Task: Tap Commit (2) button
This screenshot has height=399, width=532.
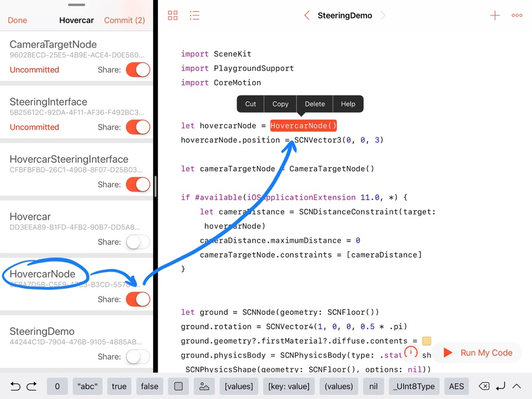Action: (124, 20)
